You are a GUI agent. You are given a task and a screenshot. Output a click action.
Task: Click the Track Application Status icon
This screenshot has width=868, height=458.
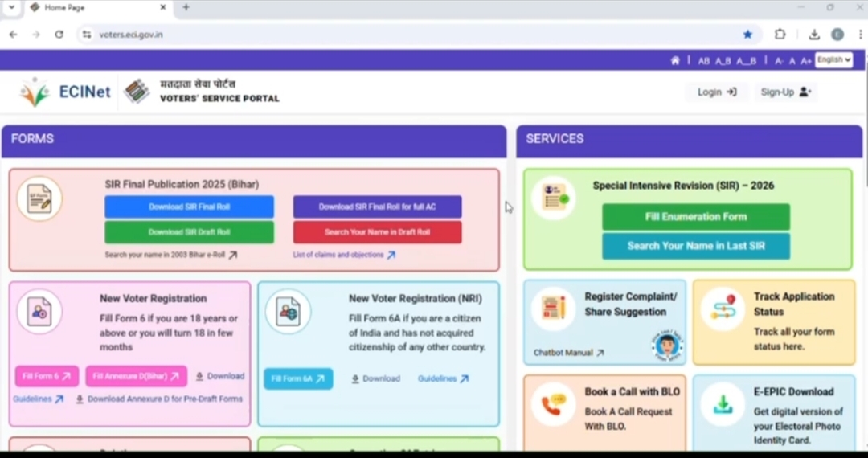[722, 309]
